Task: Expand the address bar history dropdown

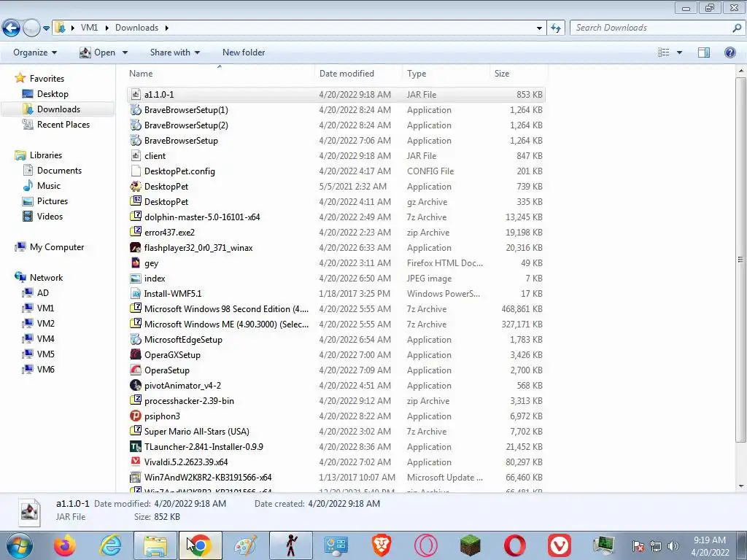Action: pyautogui.click(x=539, y=28)
